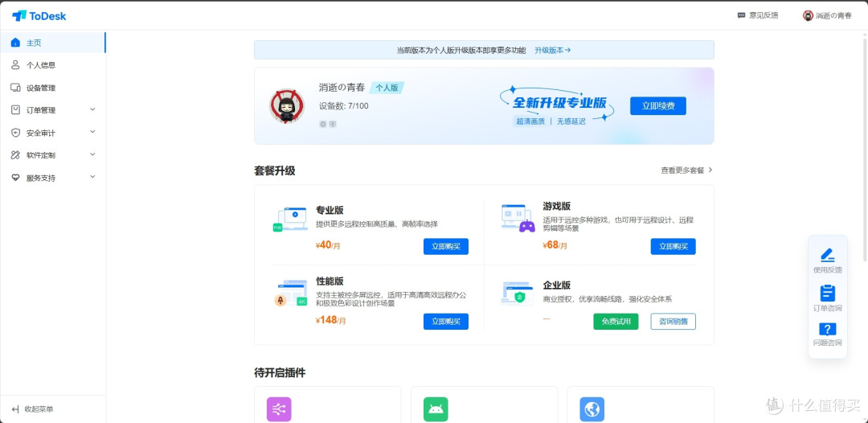Click the ToDesk logo

tap(39, 15)
